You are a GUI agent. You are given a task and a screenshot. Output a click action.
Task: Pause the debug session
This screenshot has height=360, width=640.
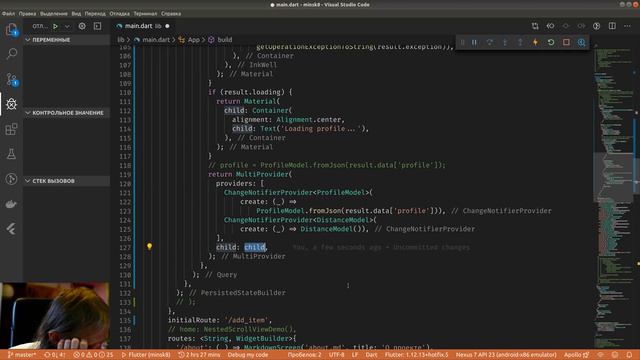point(474,42)
